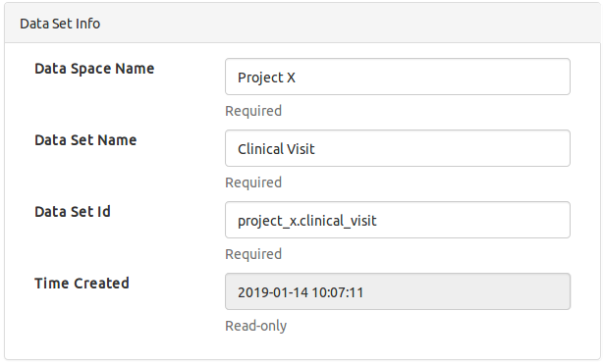This screenshot has height=364, width=604.
Task: Click the Read-only hint text
Action: 255,326
